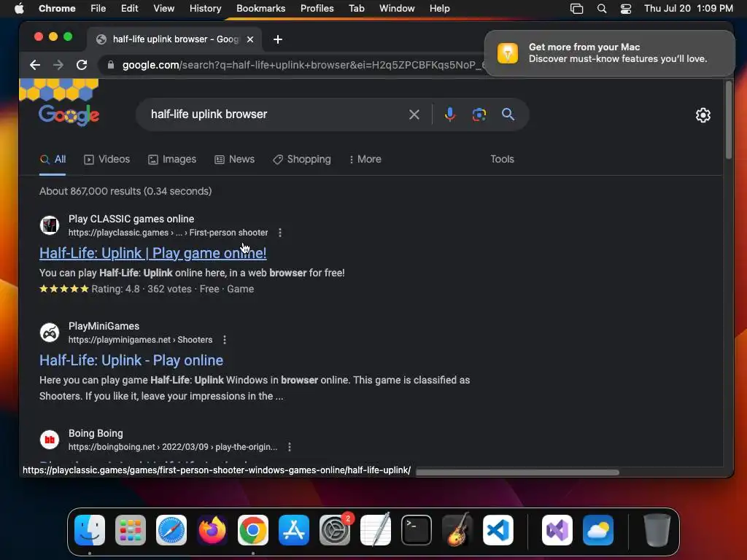Launch Safari from the dock

tap(171, 530)
